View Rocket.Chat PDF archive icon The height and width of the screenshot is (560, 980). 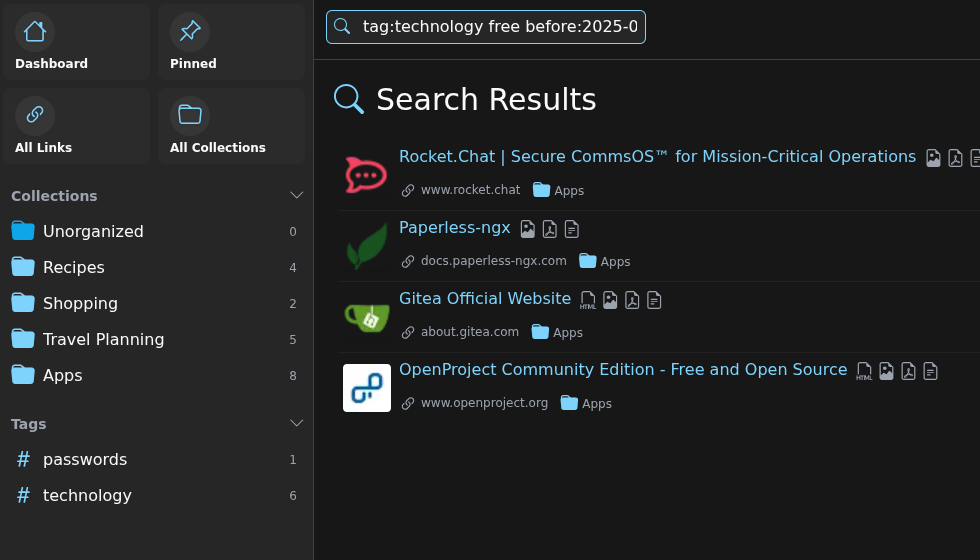[955, 158]
